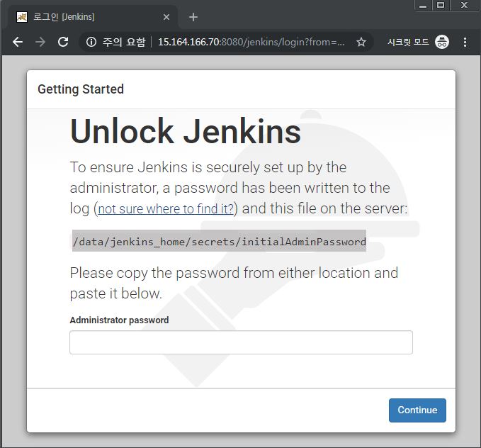This screenshot has width=481, height=448.
Task: Close the '로그인 [Jenkins]' tab
Action: [x=166, y=17]
